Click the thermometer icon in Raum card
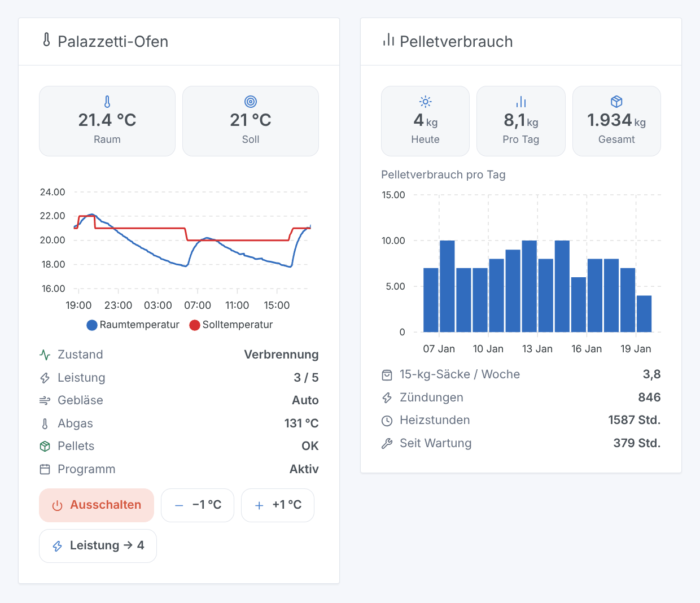 [107, 102]
